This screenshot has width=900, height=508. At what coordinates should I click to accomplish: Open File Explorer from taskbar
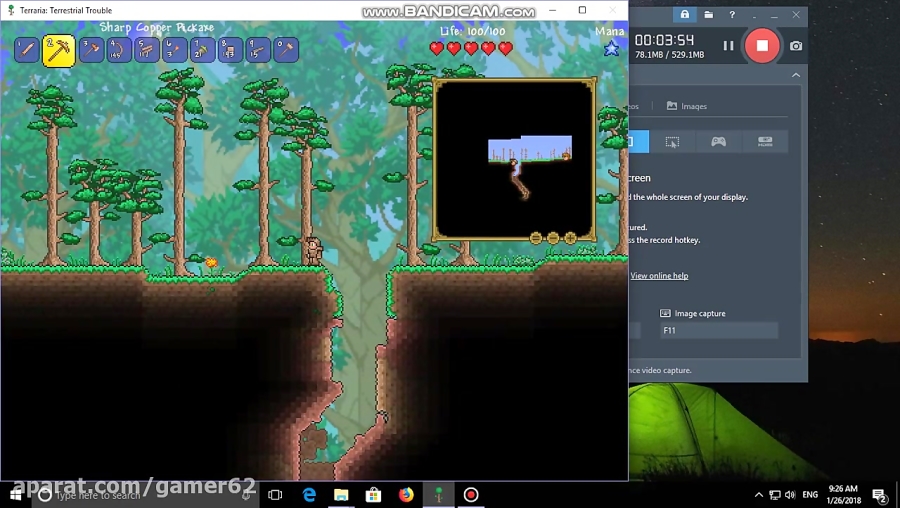[x=342, y=495]
